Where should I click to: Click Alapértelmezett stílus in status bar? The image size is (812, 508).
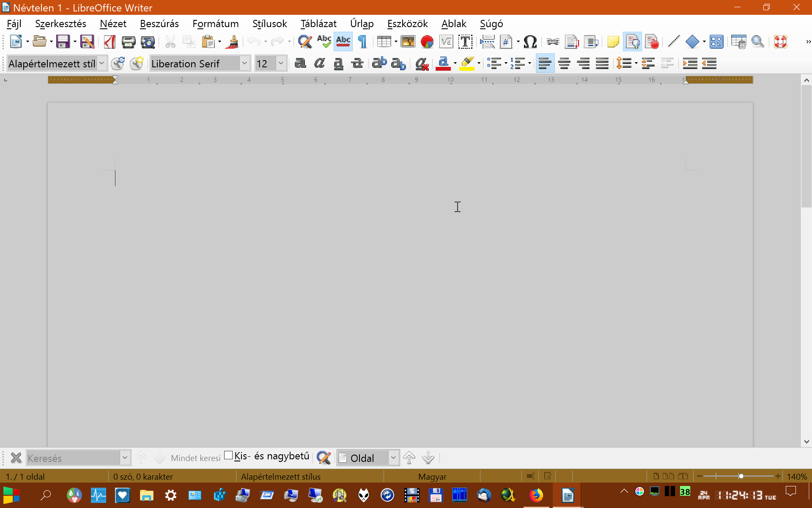coord(281,477)
